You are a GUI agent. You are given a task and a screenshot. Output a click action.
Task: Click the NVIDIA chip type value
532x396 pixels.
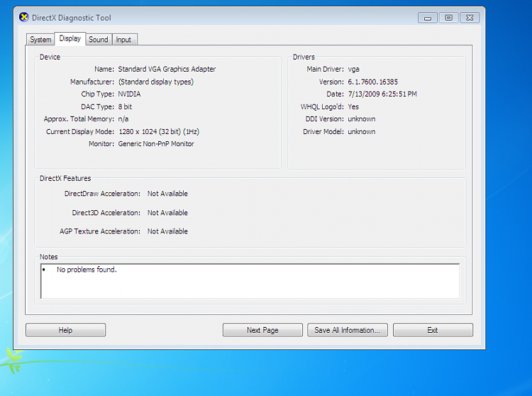pos(129,94)
